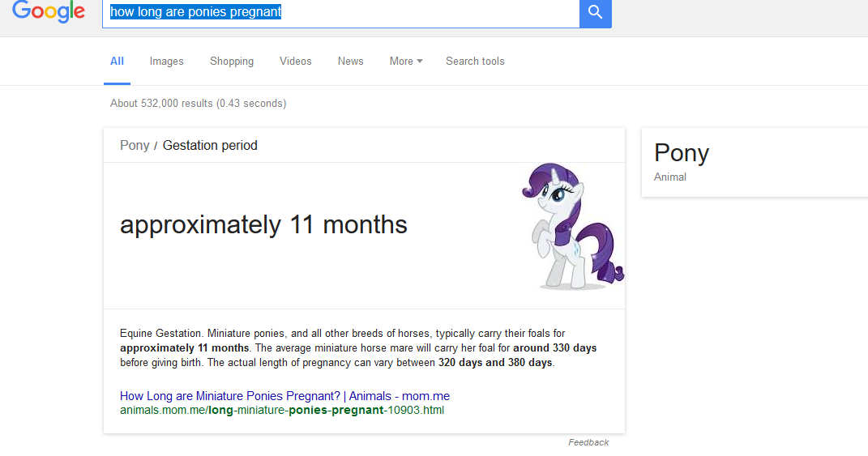Click the Pony breadcrumb link
This screenshot has width=868, height=456.
[x=135, y=146]
